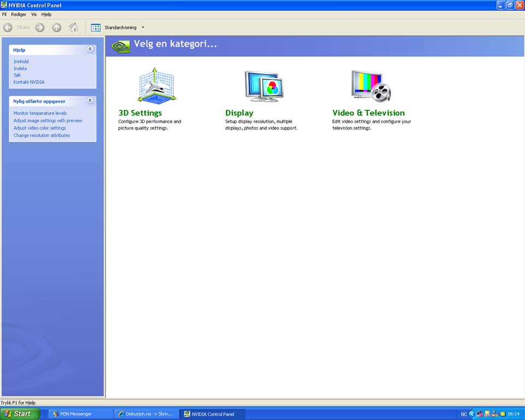Switch to MSN Messenger taskbar button
The width and height of the screenshot is (525, 420).
pyautogui.click(x=80, y=414)
